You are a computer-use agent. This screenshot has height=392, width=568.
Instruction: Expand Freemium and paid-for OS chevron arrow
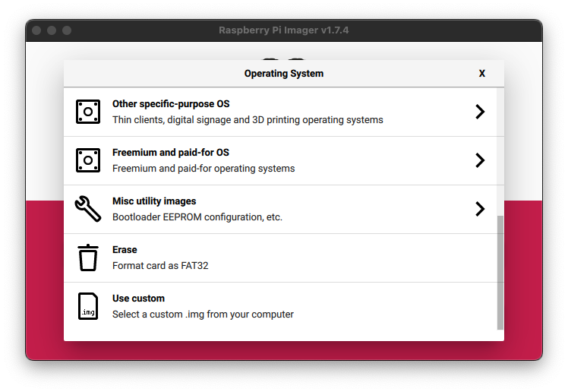[480, 160]
